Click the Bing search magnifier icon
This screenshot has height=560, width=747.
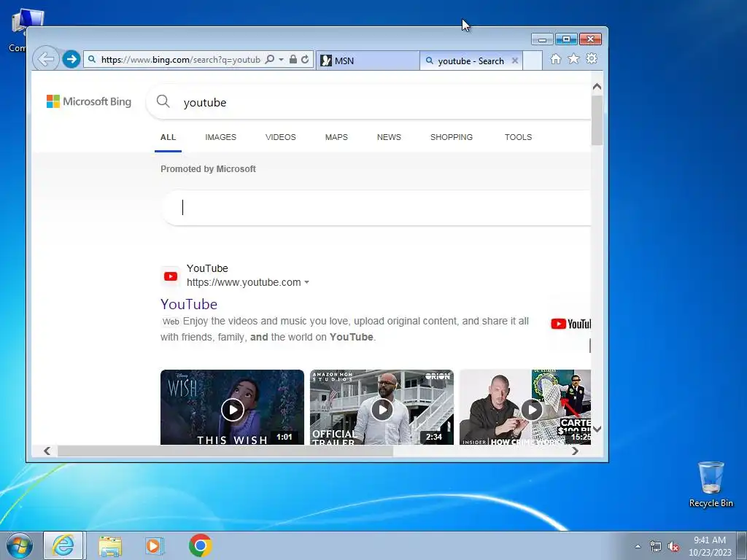click(x=163, y=101)
